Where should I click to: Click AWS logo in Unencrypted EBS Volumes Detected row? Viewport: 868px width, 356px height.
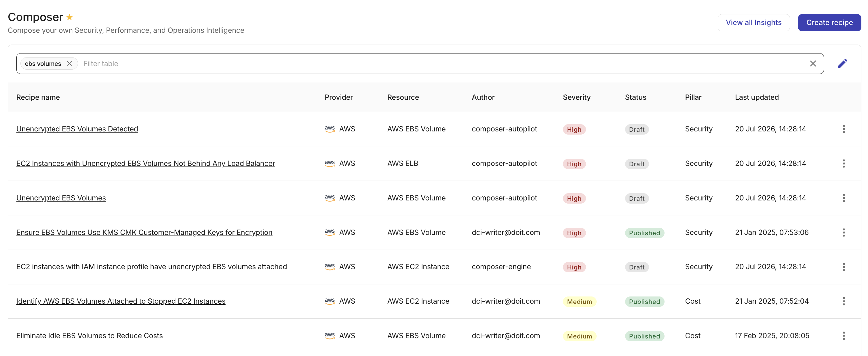pos(330,129)
